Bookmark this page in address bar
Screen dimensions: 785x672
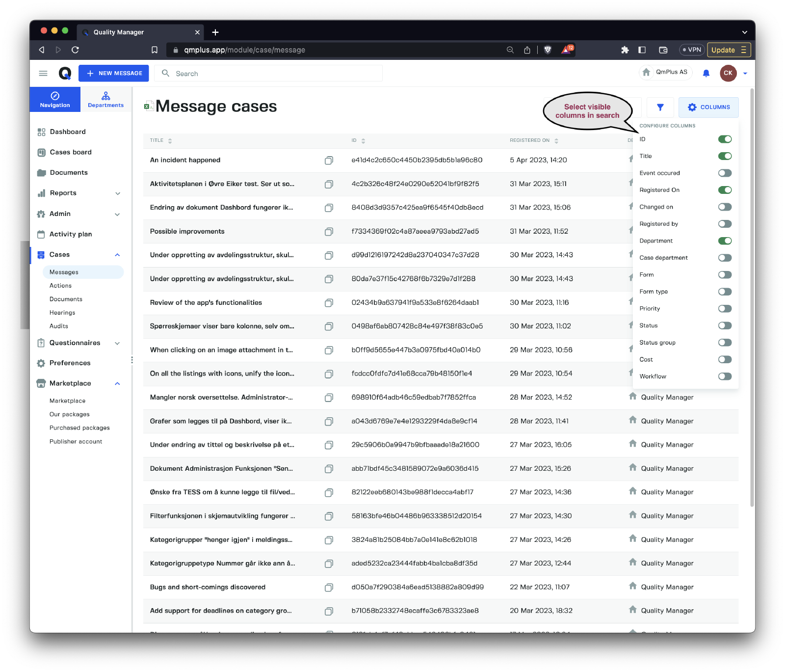pos(155,50)
